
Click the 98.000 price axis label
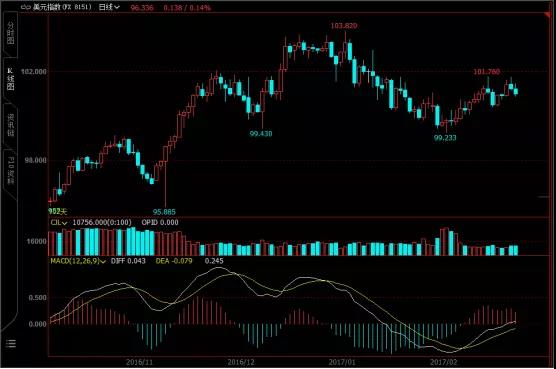35,161
